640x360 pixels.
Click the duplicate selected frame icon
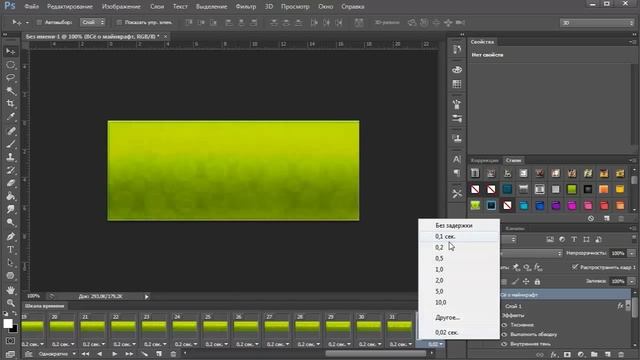pyautogui.click(x=159, y=354)
